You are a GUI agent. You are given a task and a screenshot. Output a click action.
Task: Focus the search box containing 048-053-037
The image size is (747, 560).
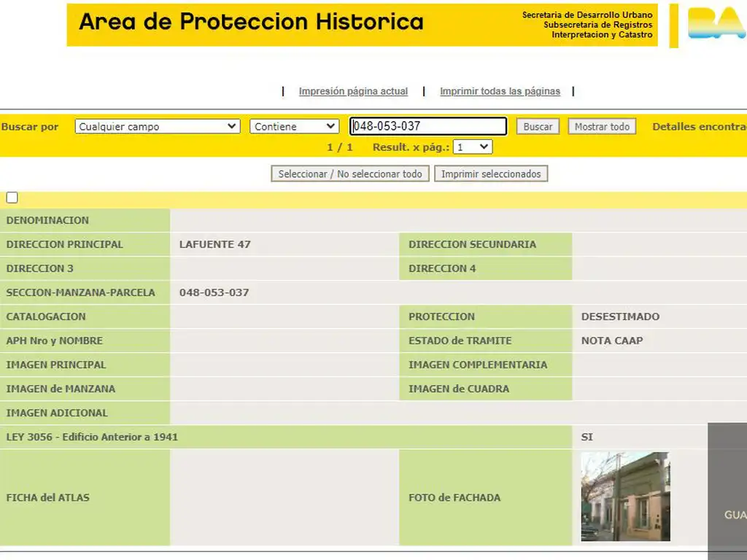[x=427, y=126]
